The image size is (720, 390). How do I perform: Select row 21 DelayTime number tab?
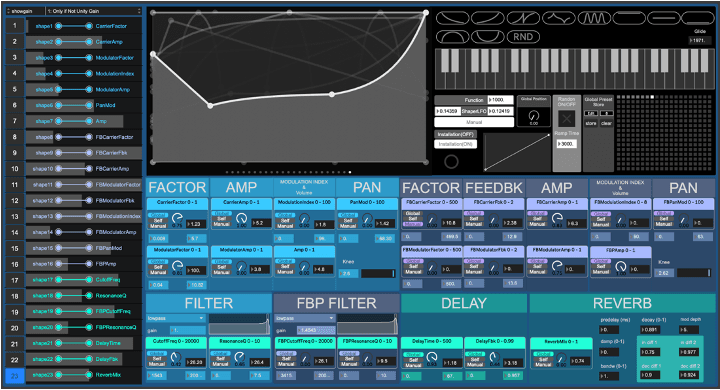(x=15, y=343)
